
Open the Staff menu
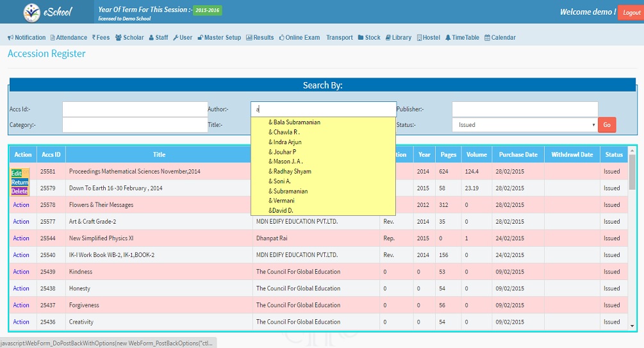click(x=158, y=38)
